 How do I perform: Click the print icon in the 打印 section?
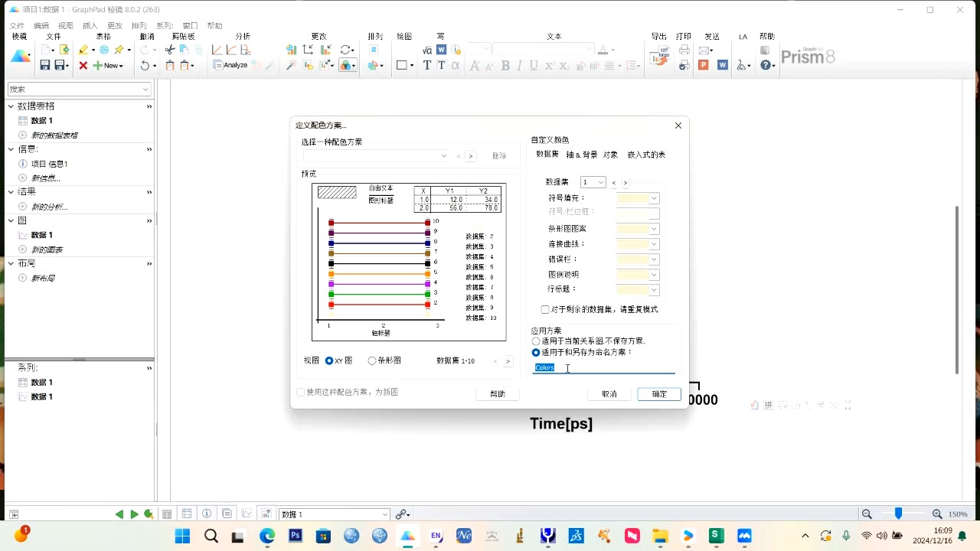coord(682,50)
